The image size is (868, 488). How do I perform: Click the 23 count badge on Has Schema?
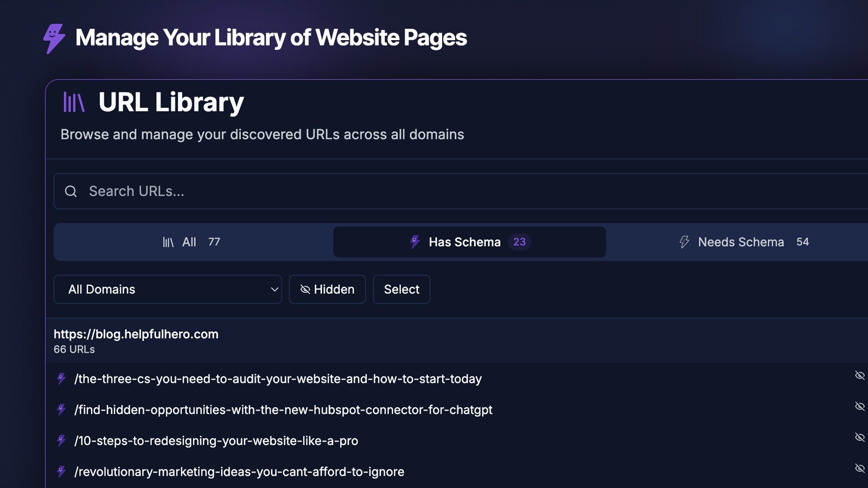(519, 242)
